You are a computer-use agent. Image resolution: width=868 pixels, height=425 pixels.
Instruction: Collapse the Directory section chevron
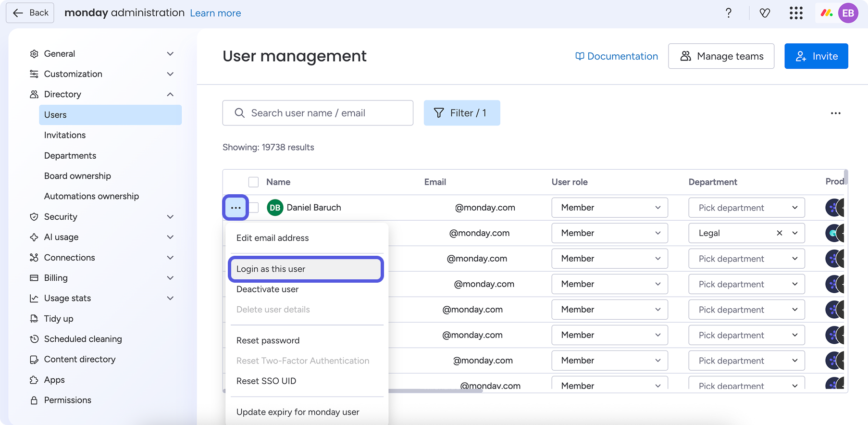tap(170, 94)
